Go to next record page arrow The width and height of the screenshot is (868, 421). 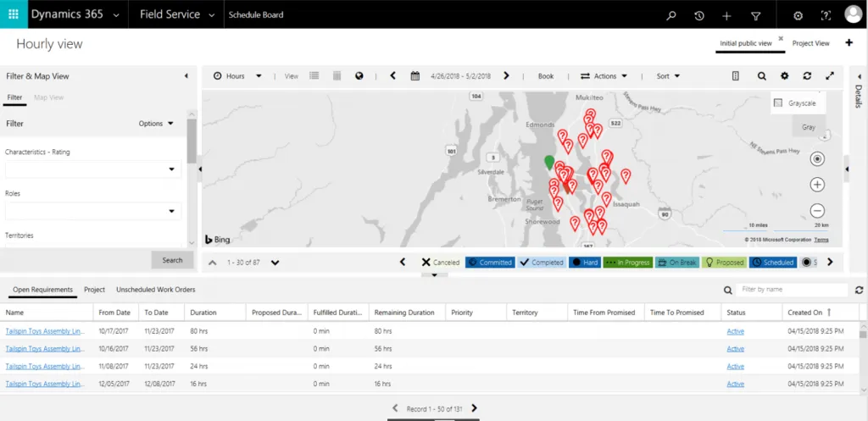point(474,409)
